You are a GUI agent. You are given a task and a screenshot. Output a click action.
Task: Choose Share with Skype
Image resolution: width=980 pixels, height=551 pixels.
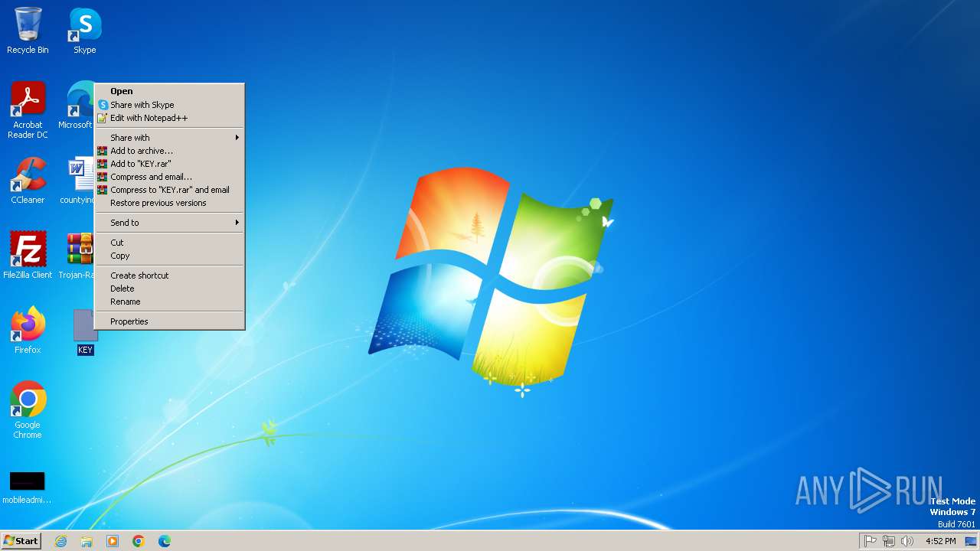click(169, 105)
